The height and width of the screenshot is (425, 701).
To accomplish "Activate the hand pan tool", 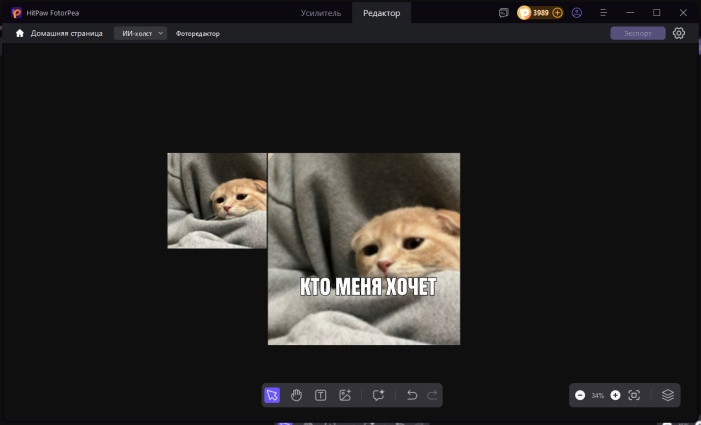I will point(296,395).
